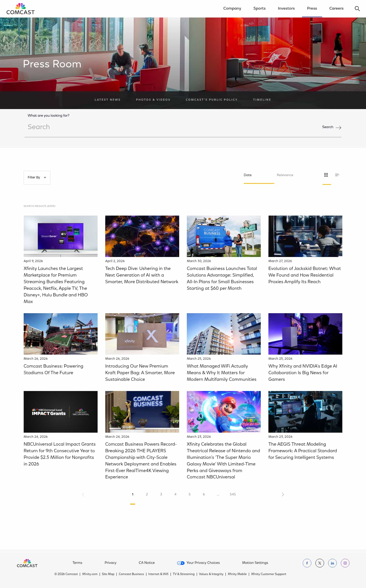Open the stadiums article thumbnail

tap(60, 334)
